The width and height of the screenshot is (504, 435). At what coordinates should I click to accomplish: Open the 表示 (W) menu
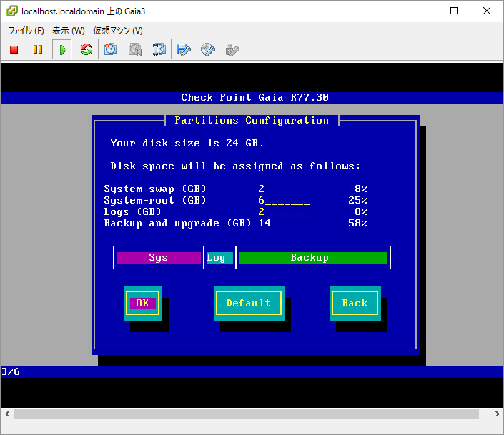tap(69, 31)
